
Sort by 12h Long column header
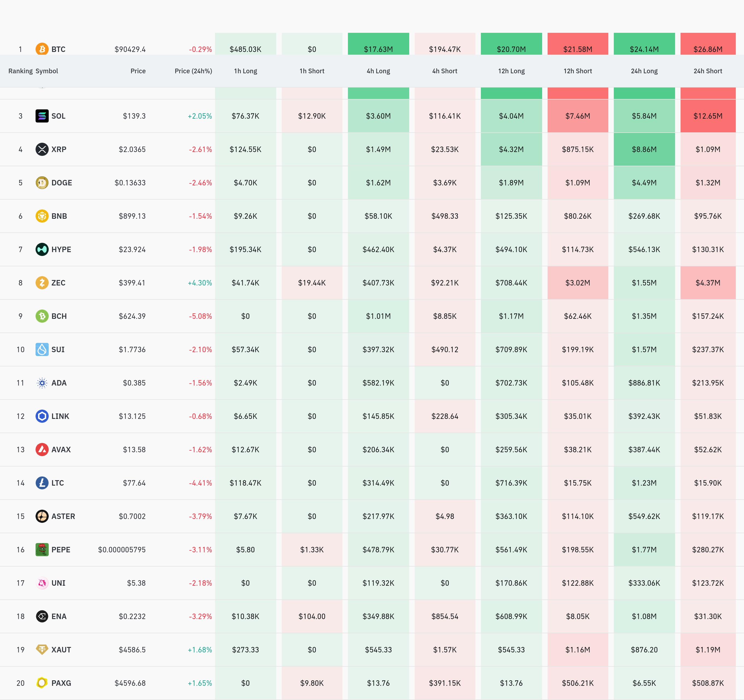(x=511, y=71)
